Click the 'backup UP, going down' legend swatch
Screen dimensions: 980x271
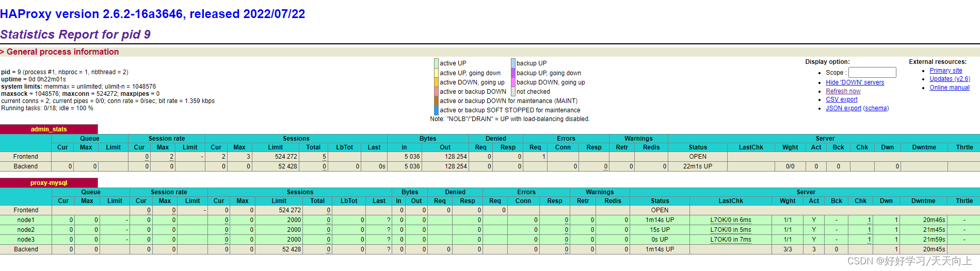(513, 73)
